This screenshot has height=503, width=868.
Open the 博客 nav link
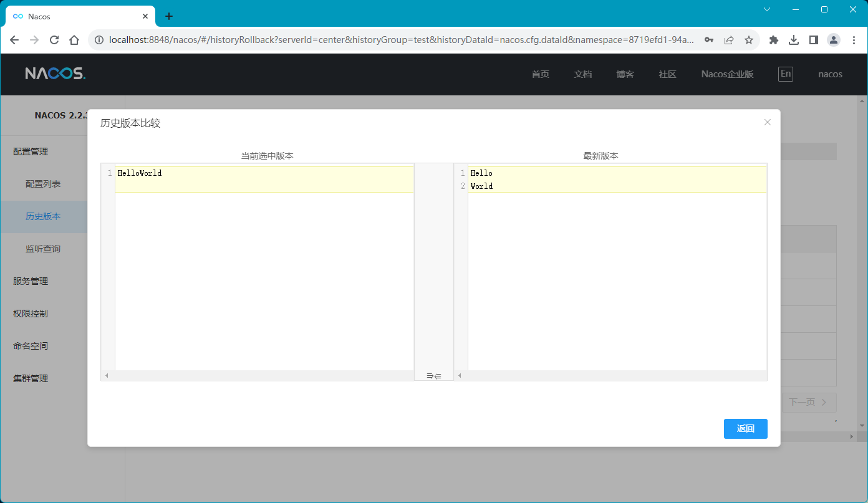(625, 74)
